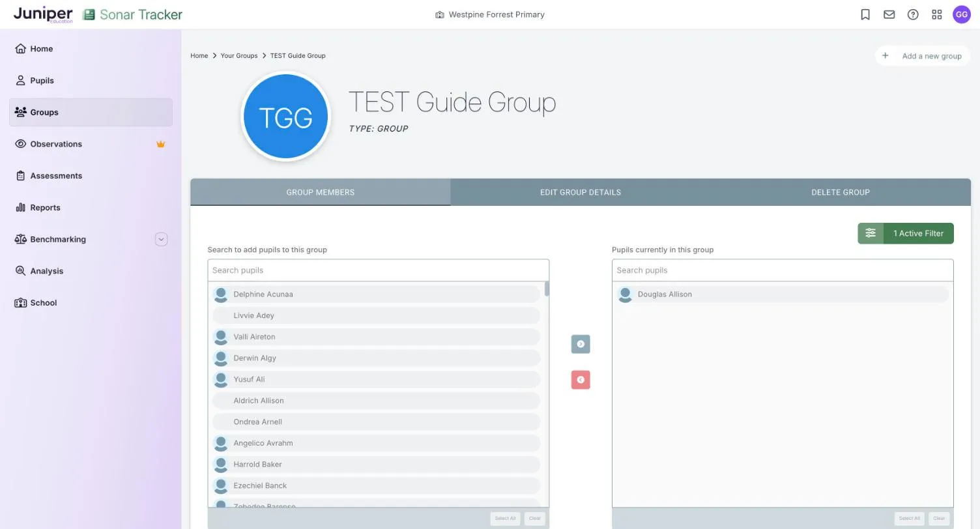Screen dimensions: 980x529
Task: Select pupil Derwin Algy
Action: tap(376, 358)
